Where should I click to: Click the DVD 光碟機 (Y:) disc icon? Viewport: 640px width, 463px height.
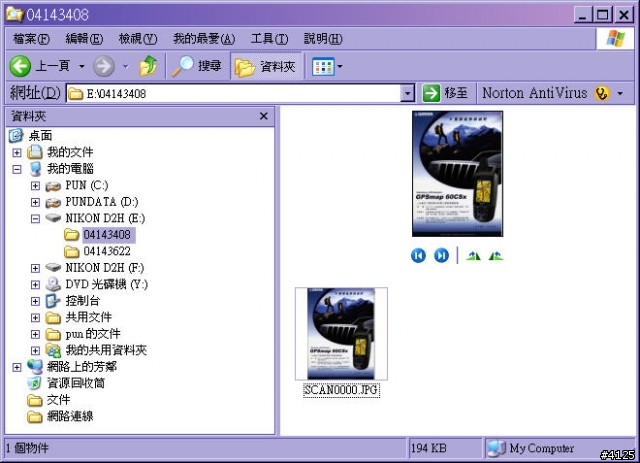[x=53, y=284]
